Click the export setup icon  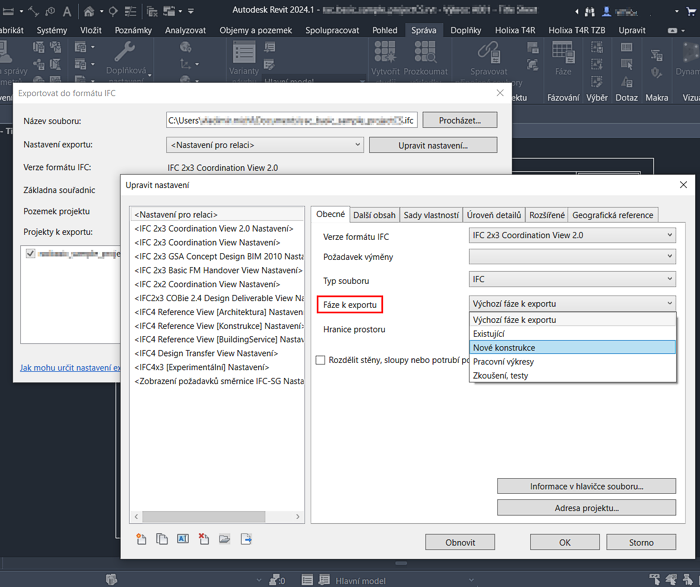(x=246, y=539)
